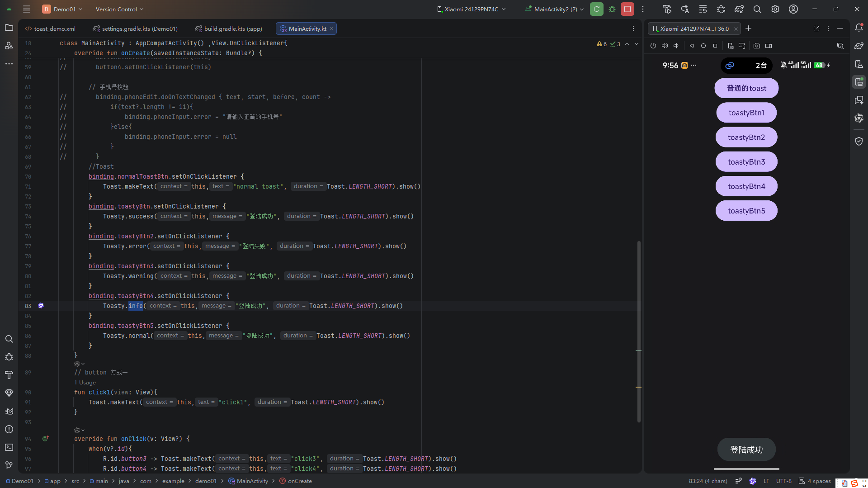Expand the Demo01 project dropdown

pos(63,9)
